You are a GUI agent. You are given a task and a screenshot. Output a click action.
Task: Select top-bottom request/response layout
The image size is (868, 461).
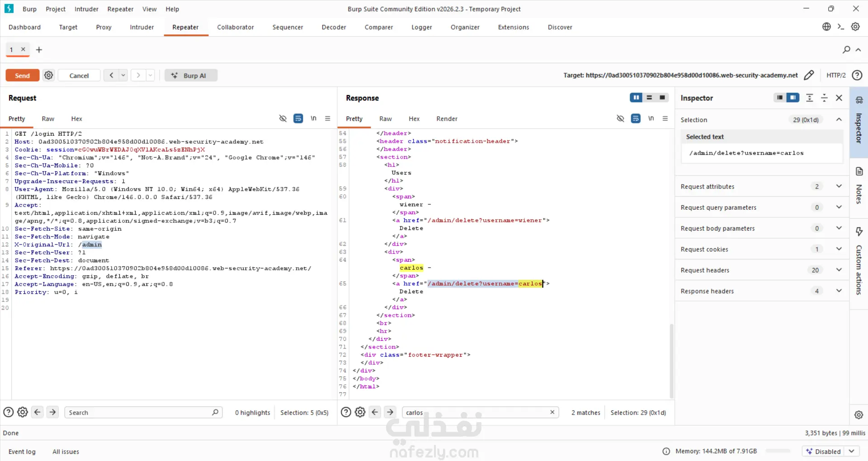pos(649,98)
